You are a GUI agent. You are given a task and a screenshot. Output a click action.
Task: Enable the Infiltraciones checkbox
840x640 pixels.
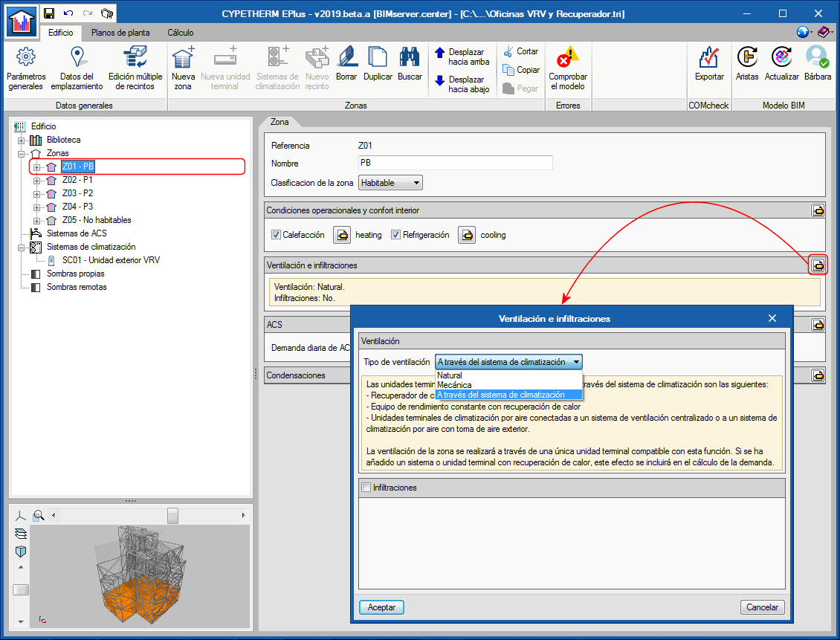(366, 488)
